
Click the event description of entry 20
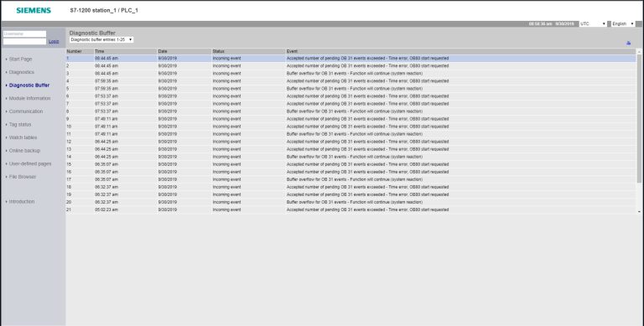(355, 202)
